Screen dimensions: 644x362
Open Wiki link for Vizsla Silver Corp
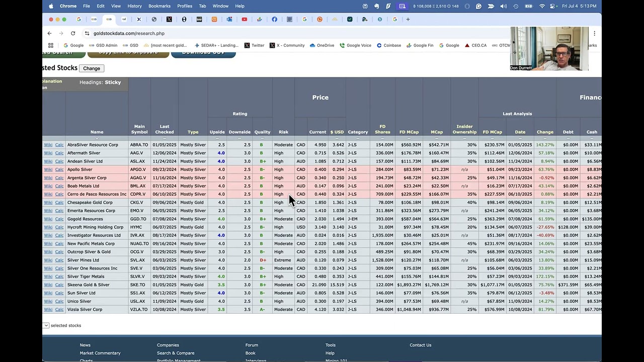(48, 310)
